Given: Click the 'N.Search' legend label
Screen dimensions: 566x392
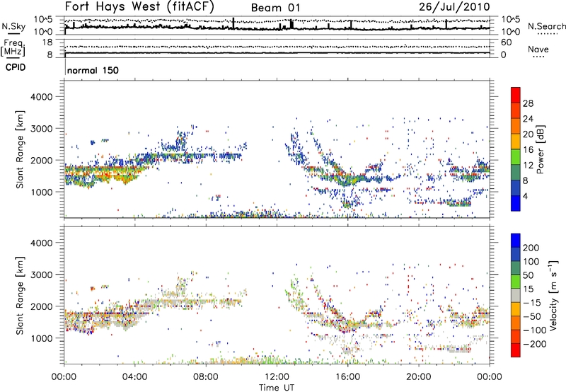Looking at the screenshot, I should (x=546, y=26).
